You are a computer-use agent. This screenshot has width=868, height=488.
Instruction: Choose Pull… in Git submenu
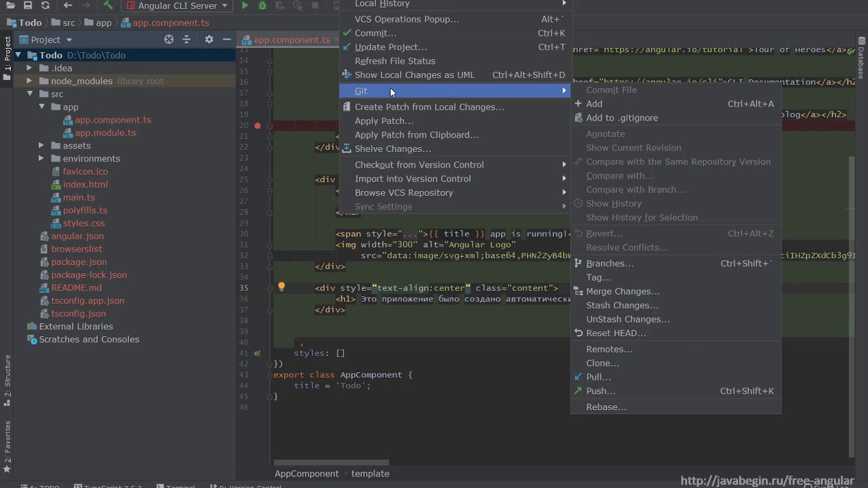tap(676, 377)
